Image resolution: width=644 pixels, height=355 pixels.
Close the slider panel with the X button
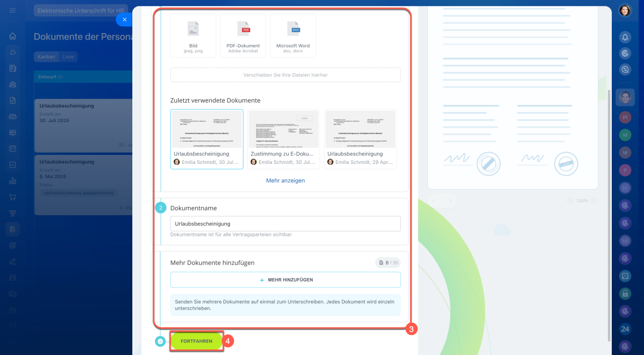(124, 20)
